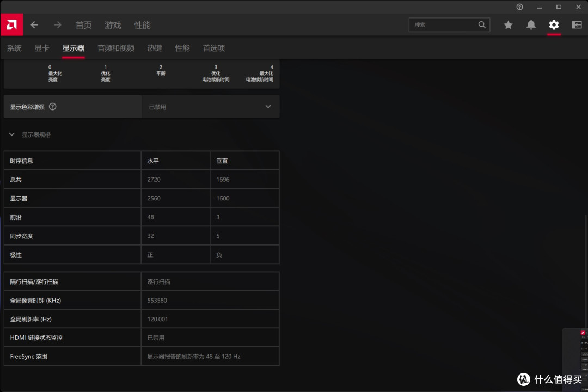The height and width of the screenshot is (392, 588).
Task: Click the search magnifier icon
Action: click(x=482, y=24)
